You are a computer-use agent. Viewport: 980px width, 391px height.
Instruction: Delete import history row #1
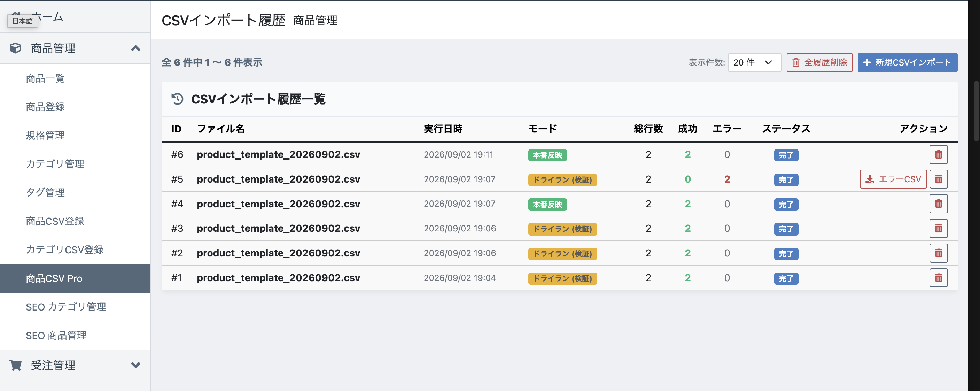click(938, 278)
